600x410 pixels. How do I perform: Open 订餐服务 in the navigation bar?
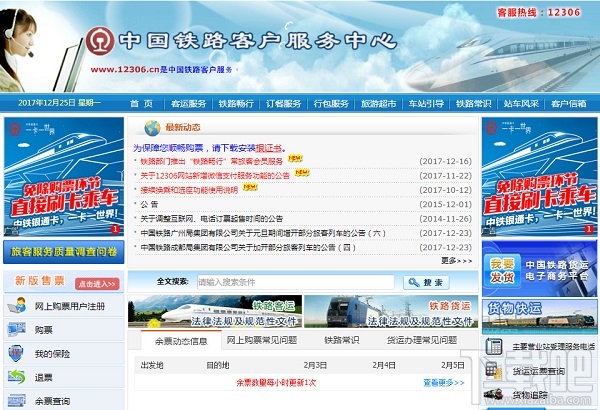tap(284, 103)
